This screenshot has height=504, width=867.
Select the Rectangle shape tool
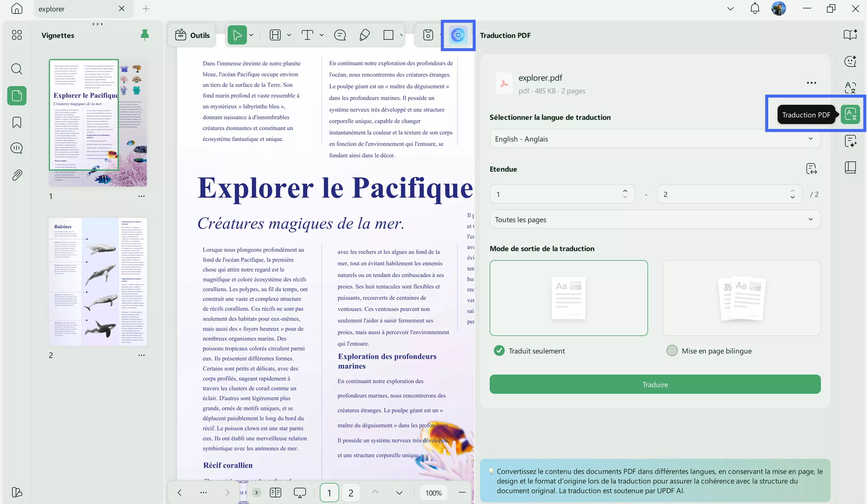(x=389, y=35)
